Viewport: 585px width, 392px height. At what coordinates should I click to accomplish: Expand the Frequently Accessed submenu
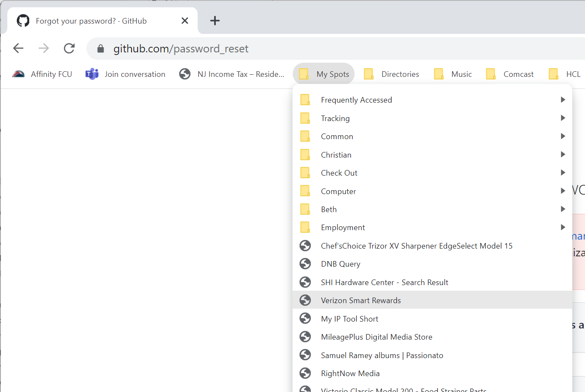coord(563,99)
